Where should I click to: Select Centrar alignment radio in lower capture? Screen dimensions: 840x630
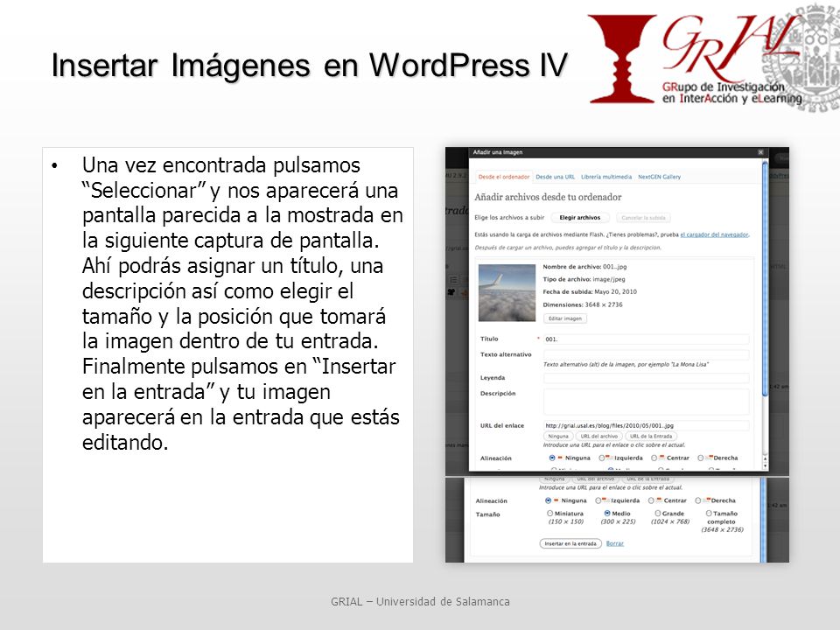(651, 500)
